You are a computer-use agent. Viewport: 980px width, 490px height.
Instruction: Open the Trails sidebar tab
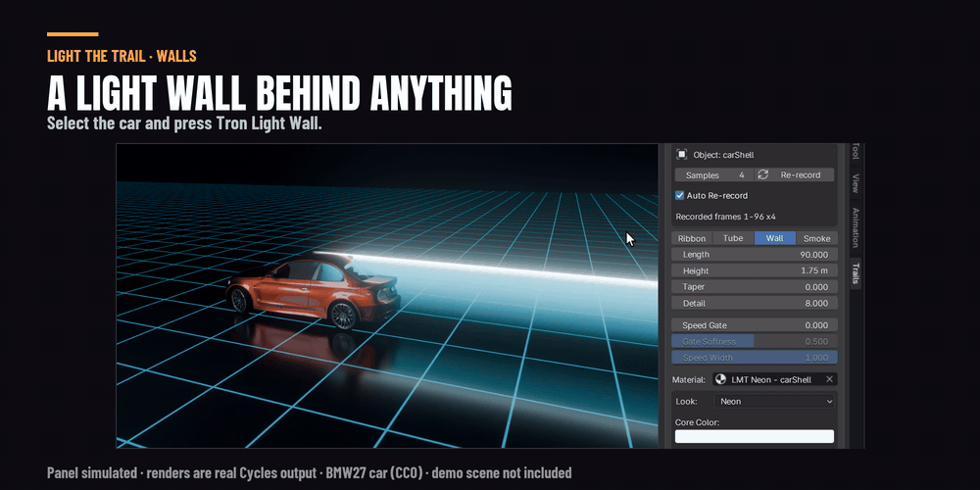click(x=856, y=273)
